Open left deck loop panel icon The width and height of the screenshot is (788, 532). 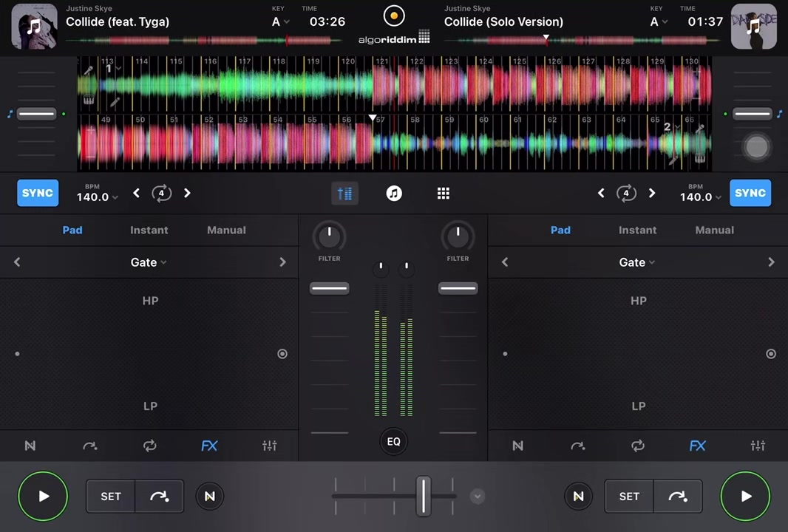(150, 446)
